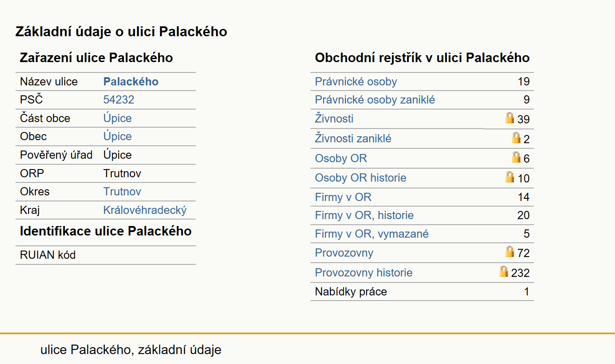Click Úpice link in Část obce row

[117, 118]
